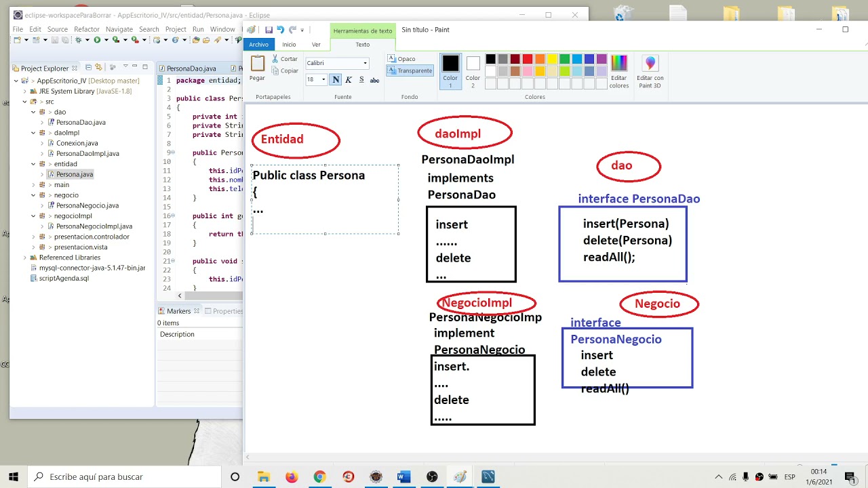Collapse the entidad package node
The height and width of the screenshot is (488, 868).
[x=33, y=164]
